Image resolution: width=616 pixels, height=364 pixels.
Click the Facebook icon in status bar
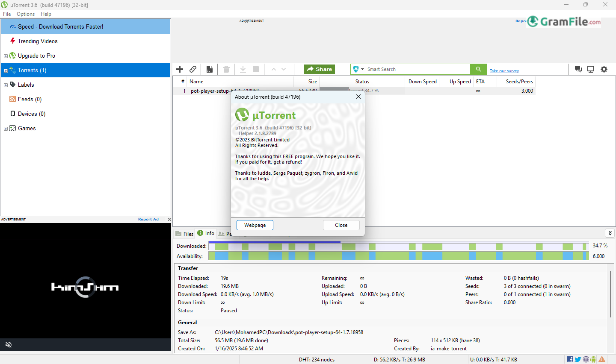click(x=570, y=359)
